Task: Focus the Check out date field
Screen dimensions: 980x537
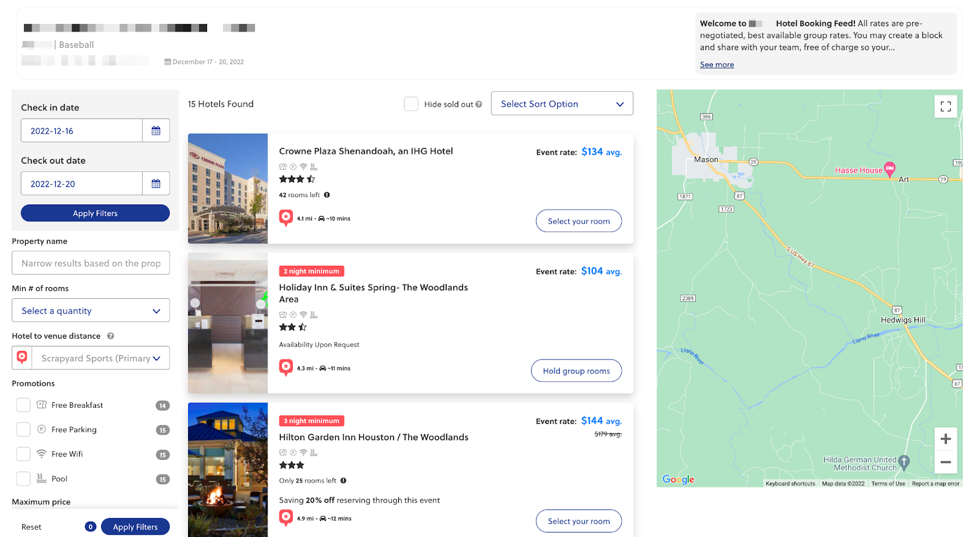Action: coord(81,184)
